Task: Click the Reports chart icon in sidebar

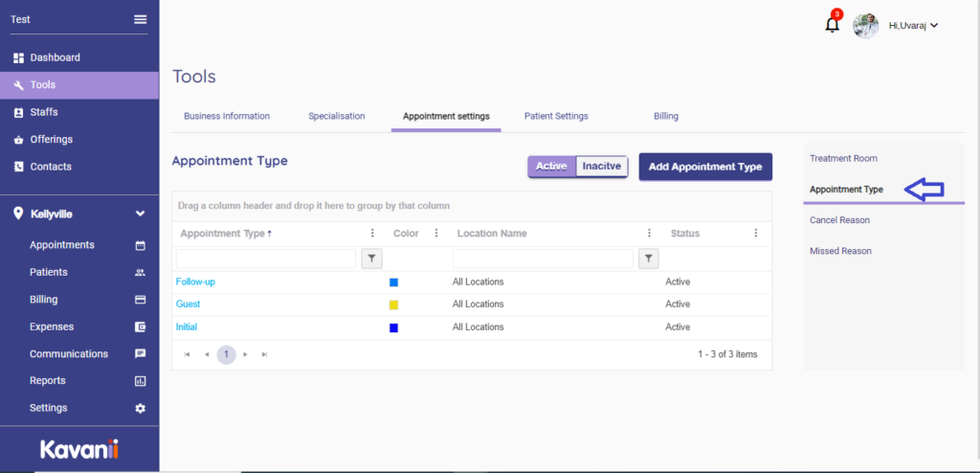Action: (x=141, y=381)
